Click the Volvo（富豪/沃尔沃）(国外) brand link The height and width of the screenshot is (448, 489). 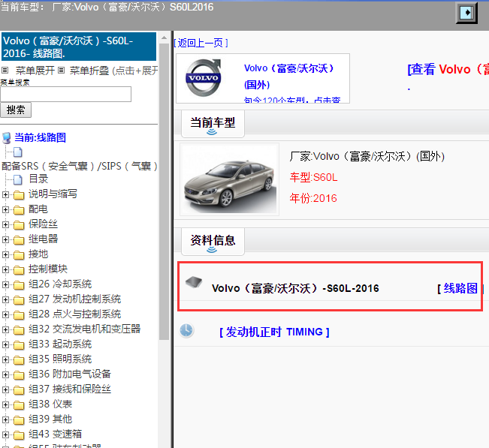click(x=288, y=77)
